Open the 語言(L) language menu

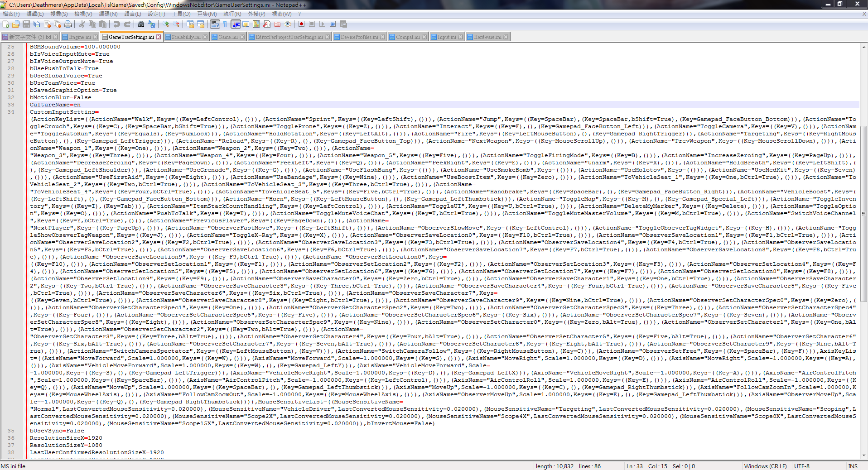tap(133, 14)
